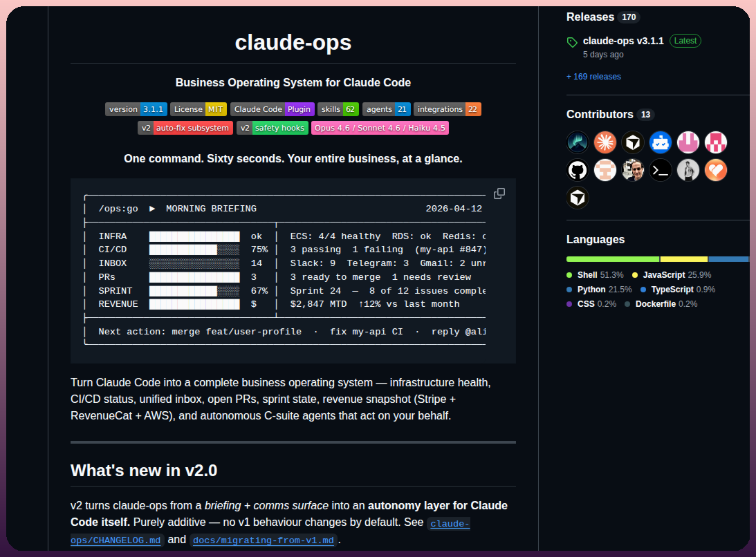756x557 pixels.
Task: Click the green Shell segment of language bar
Action: pyautogui.click(x=613, y=259)
